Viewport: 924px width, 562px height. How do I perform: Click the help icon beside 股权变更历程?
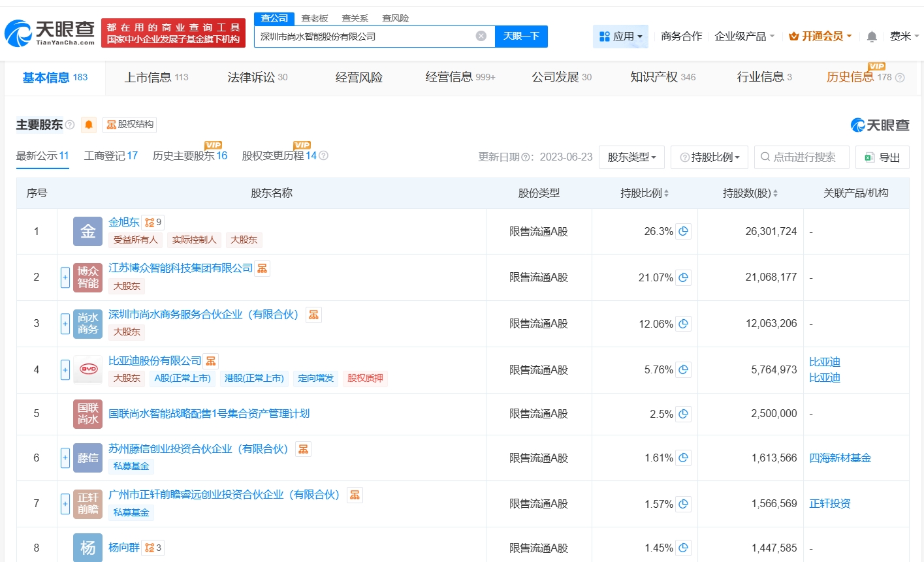click(323, 156)
